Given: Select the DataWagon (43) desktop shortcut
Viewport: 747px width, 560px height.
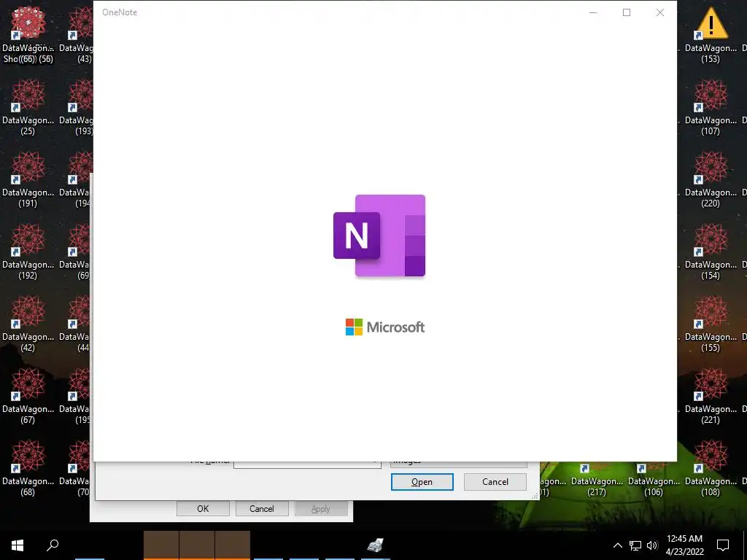Looking at the screenshot, I should pos(76,35).
